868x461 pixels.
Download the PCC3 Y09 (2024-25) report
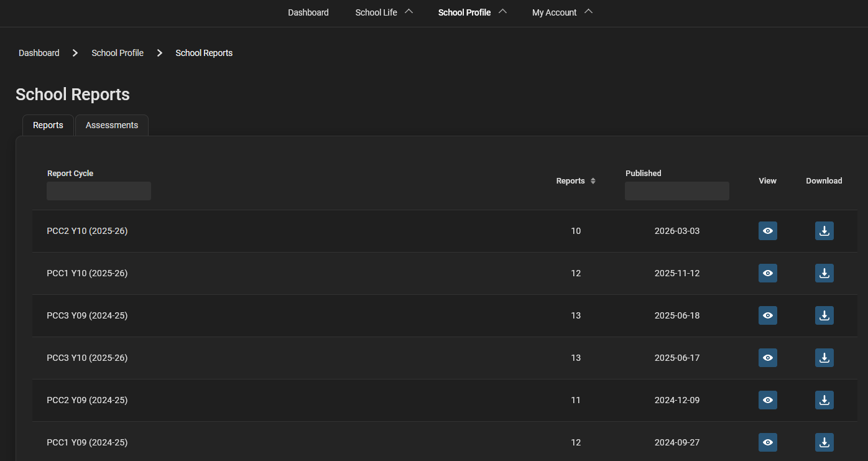[824, 315]
